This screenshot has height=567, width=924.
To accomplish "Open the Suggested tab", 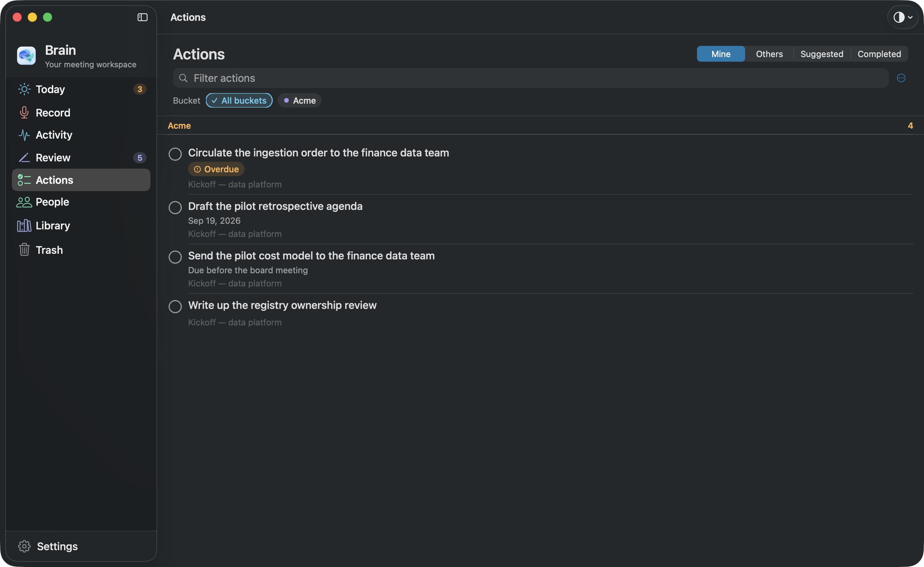I will click(x=822, y=54).
